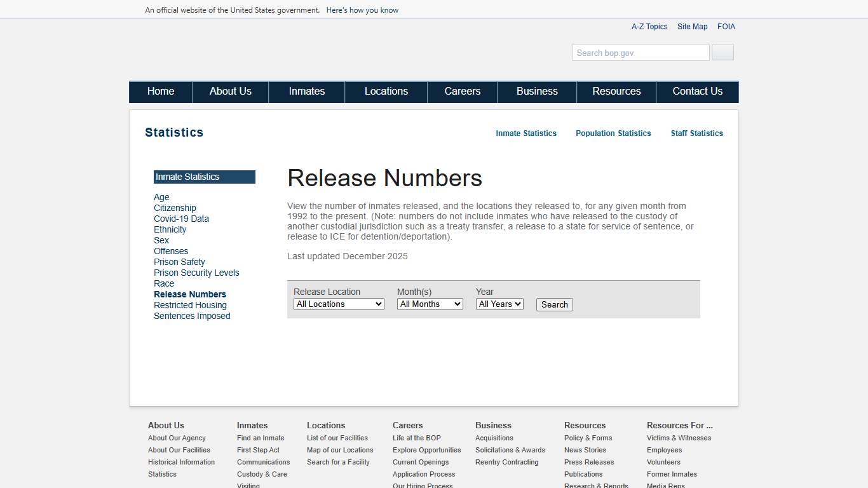Open the Careers menu in the navigation bar
Viewport: 868px width, 488px height.
click(462, 91)
